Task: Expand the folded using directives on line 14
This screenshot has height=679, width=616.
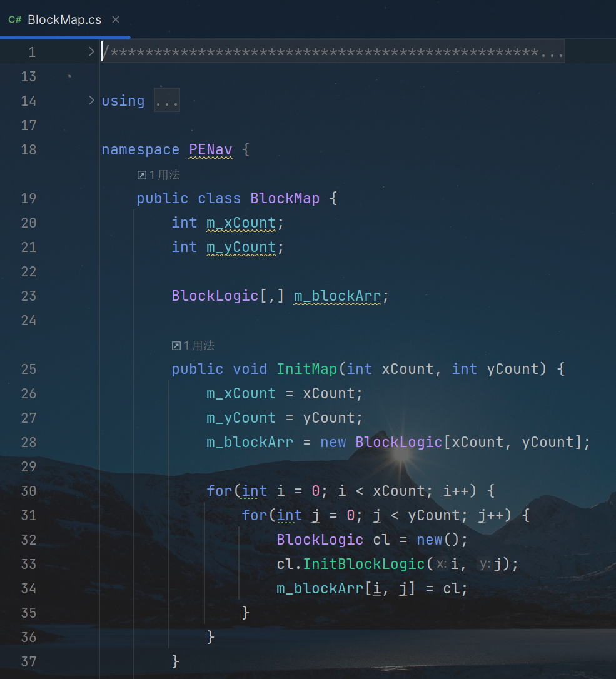Action: pos(91,101)
